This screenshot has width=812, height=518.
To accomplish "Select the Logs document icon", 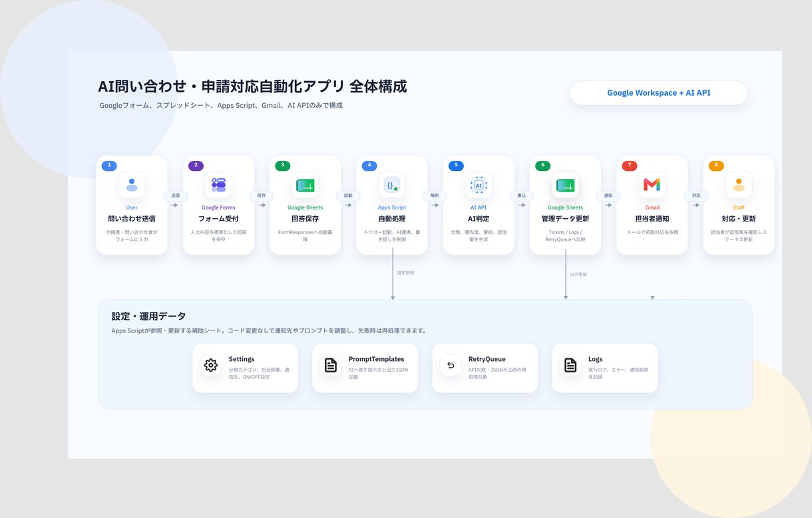I will pyautogui.click(x=570, y=365).
